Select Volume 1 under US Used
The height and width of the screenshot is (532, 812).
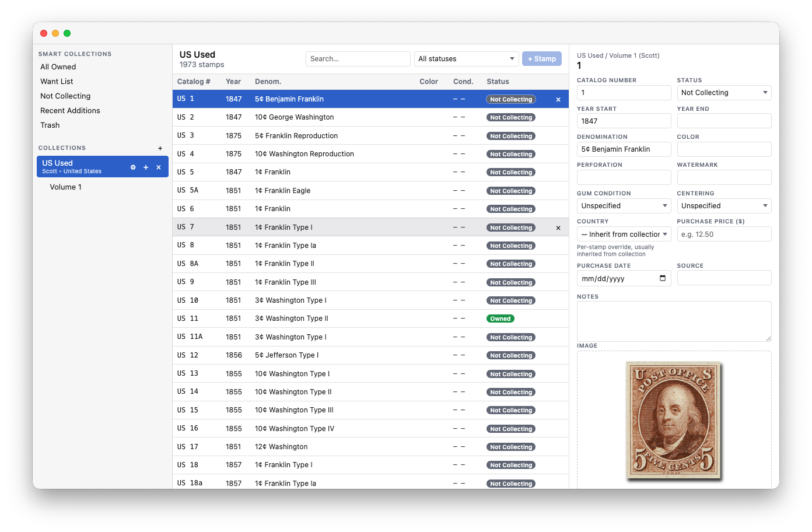pos(66,187)
